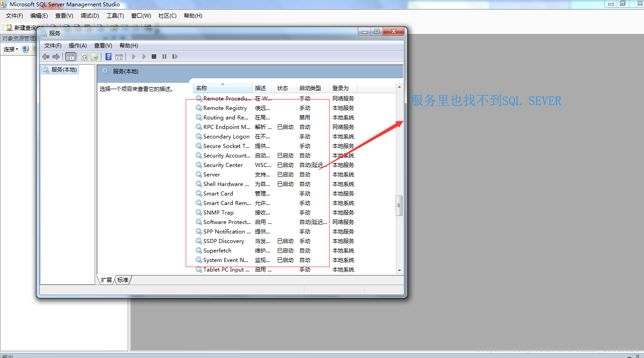Screen dimensions: 644x358
Task: Refresh the services list via toolbar icon
Action: (x=84, y=57)
